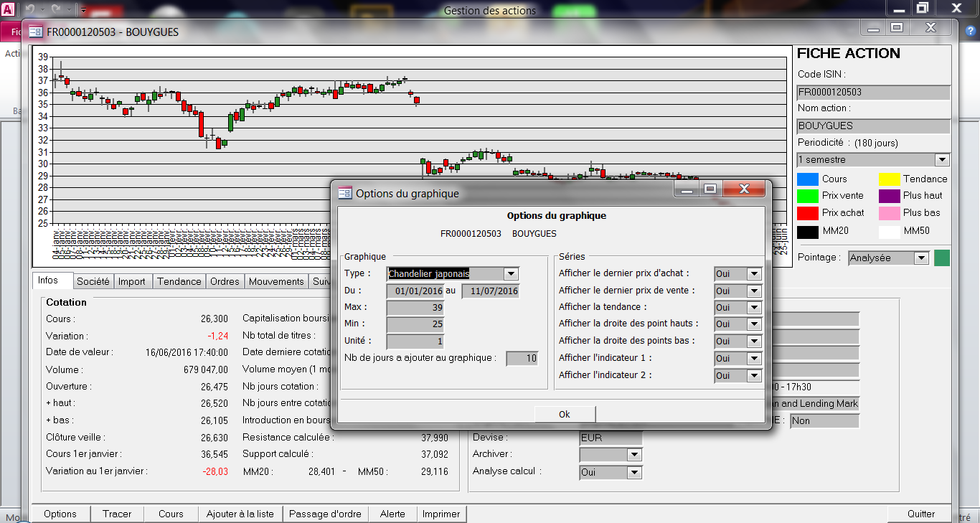The width and height of the screenshot is (980, 523).
Task: Click the Access application icon in title bar
Action: [9, 9]
